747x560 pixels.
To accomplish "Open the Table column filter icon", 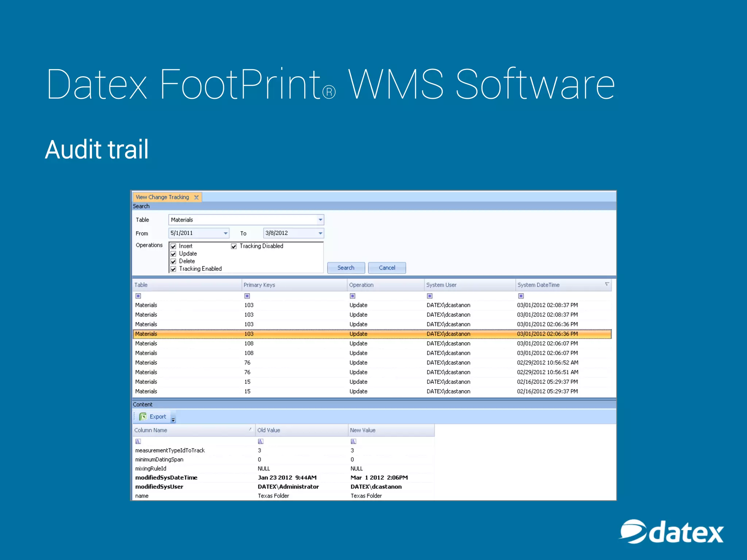I will click(138, 296).
